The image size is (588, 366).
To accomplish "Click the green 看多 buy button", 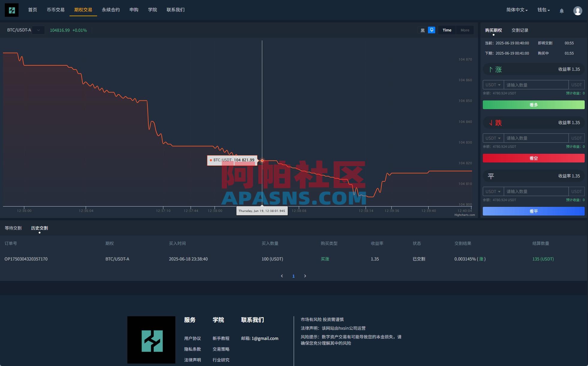I will (533, 105).
